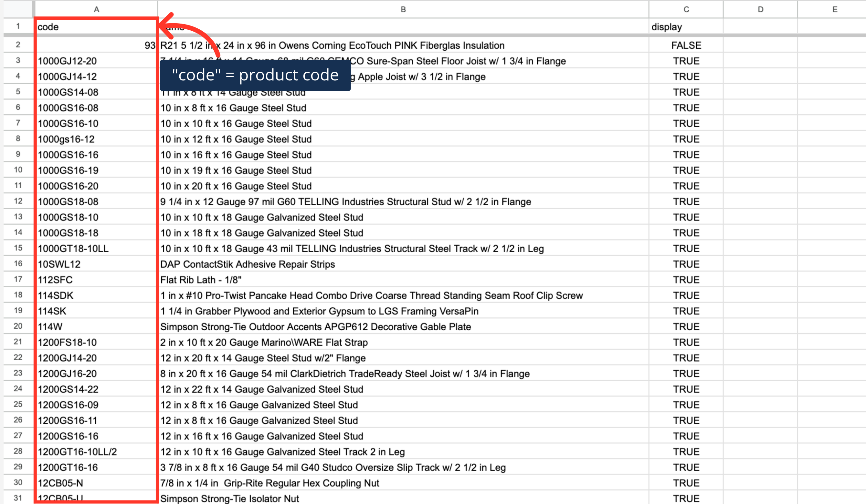Select column A header

(96, 9)
